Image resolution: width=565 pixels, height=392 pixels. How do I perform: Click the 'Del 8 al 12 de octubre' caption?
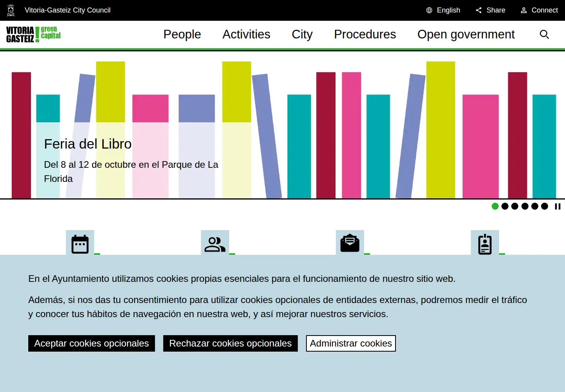(x=131, y=172)
